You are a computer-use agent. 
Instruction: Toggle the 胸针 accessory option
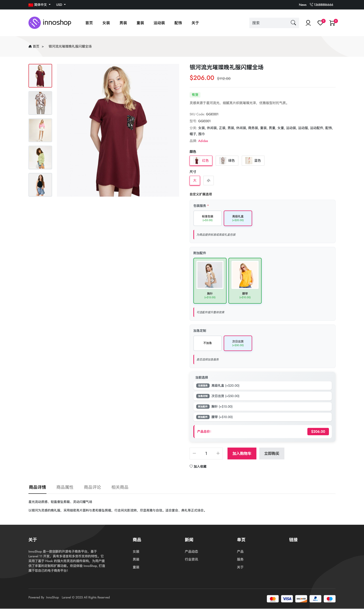(210, 280)
